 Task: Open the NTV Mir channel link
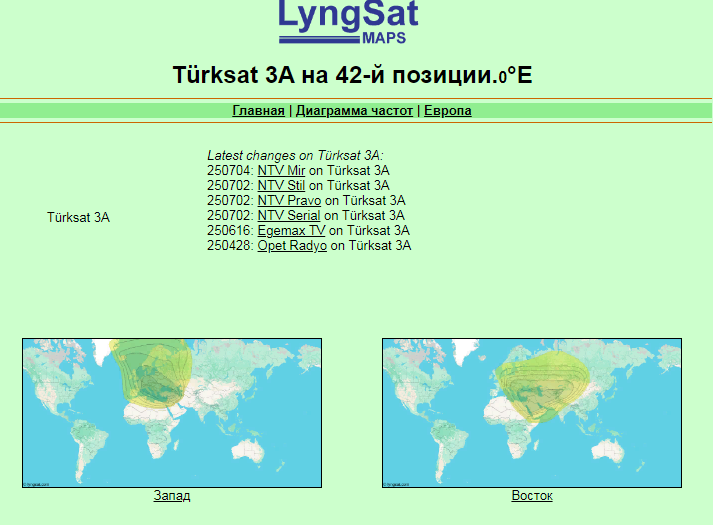coord(280,171)
